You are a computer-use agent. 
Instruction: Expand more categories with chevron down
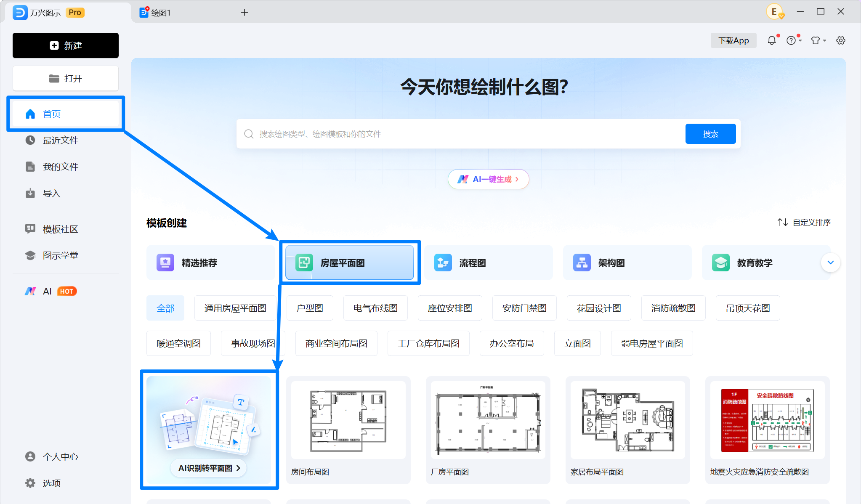coord(831,263)
